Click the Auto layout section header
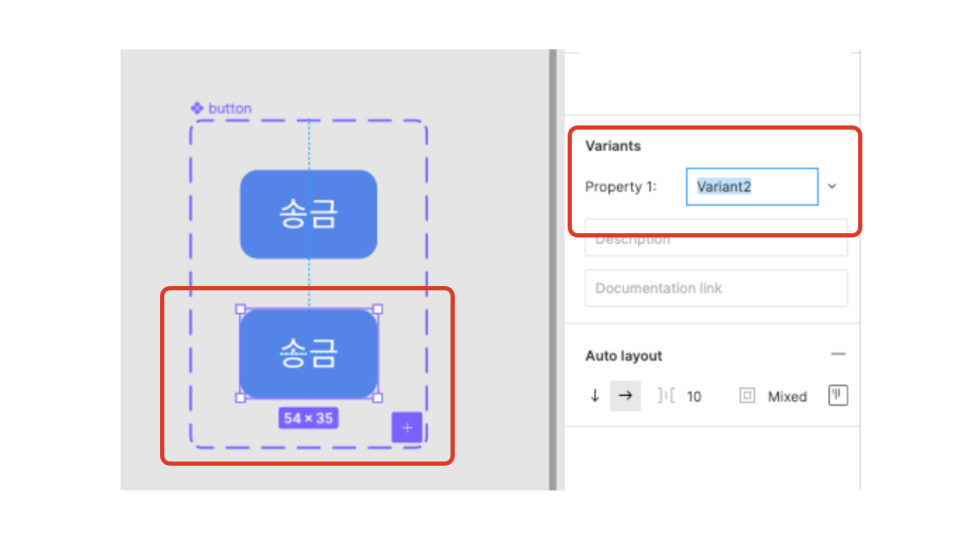Viewport: 966px width, 551px height. (x=623, y=356)
